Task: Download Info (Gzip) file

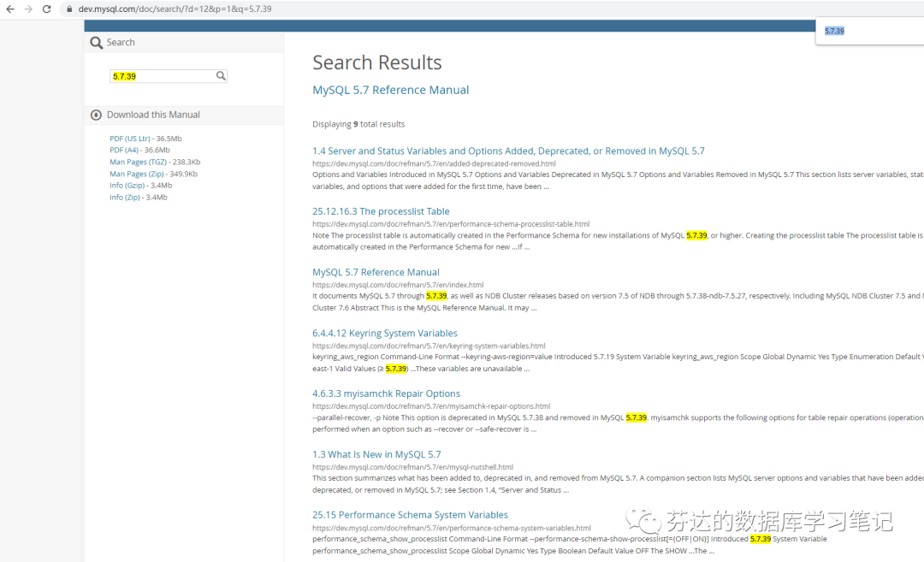Action: tap(127, 185)
